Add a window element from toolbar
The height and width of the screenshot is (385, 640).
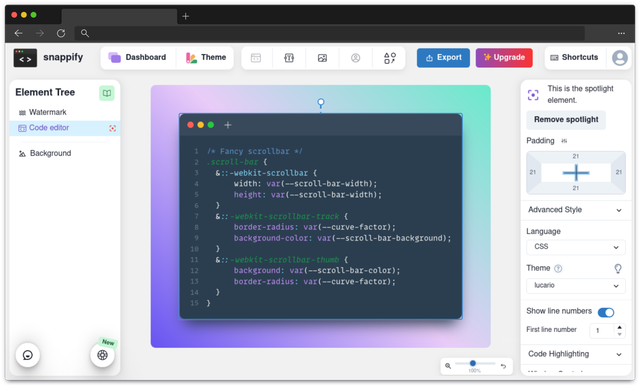(256, 58)
